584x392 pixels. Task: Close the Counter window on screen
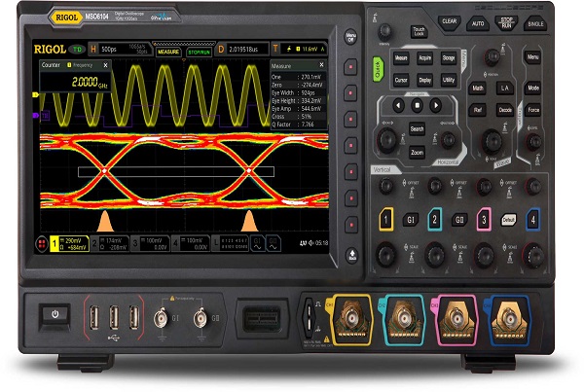tap(105, 65)
